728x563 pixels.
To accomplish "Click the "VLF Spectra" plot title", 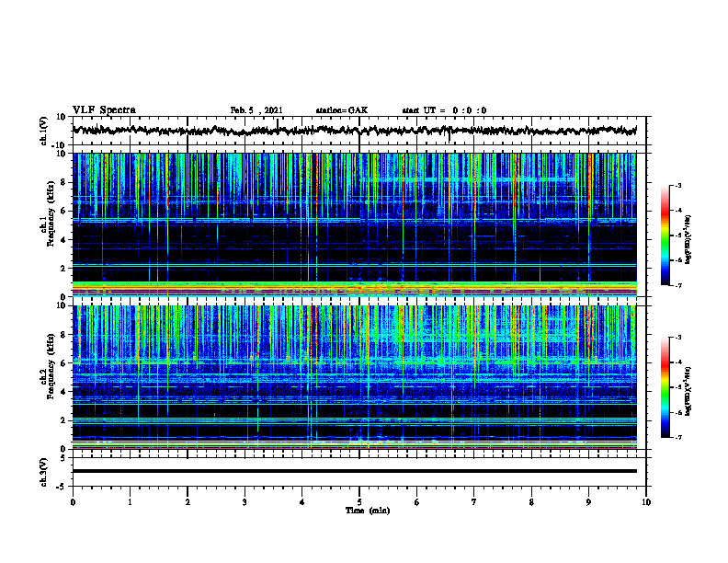I will point(104,110).
